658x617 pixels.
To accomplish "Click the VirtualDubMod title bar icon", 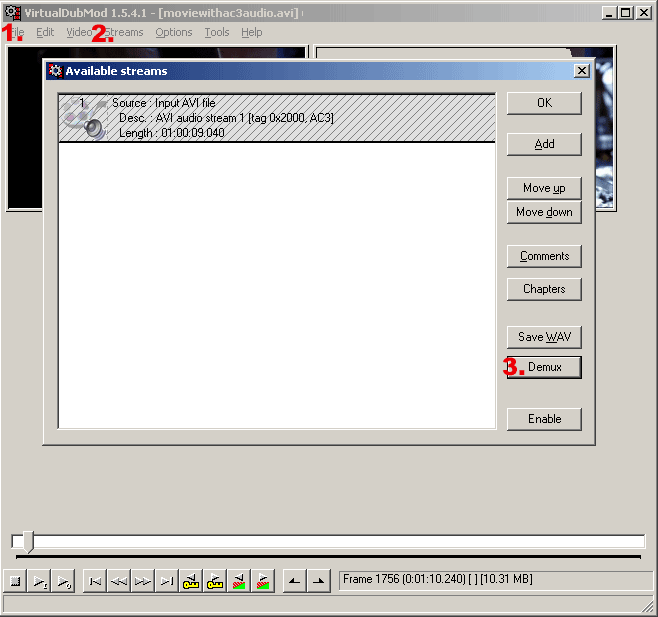I will (13, 13).
